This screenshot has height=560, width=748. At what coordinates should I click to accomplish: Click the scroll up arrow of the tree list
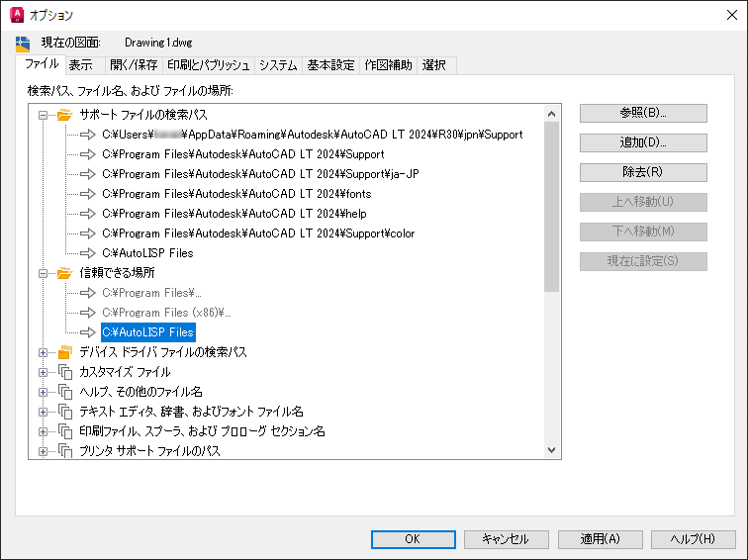[x=551, y=114]
